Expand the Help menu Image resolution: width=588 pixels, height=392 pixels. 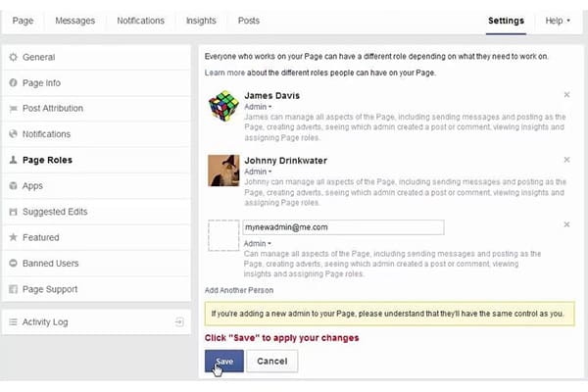[558, 21]
